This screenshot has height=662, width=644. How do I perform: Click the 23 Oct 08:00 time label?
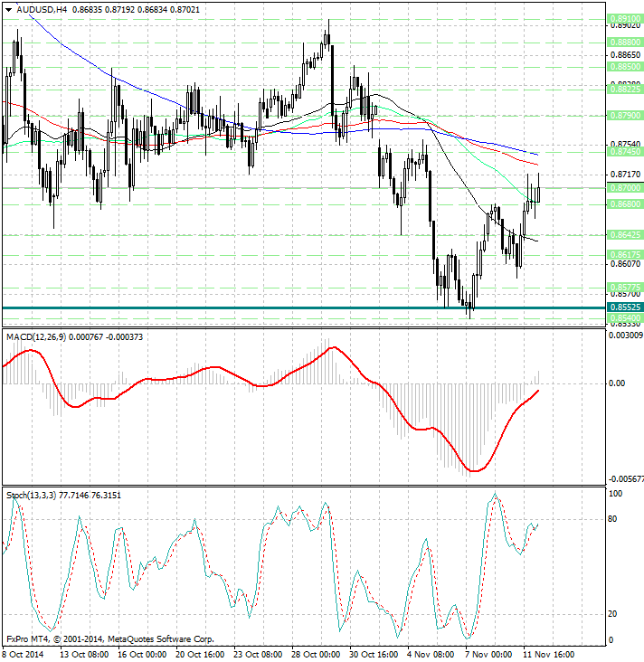[x=258, y=655]
